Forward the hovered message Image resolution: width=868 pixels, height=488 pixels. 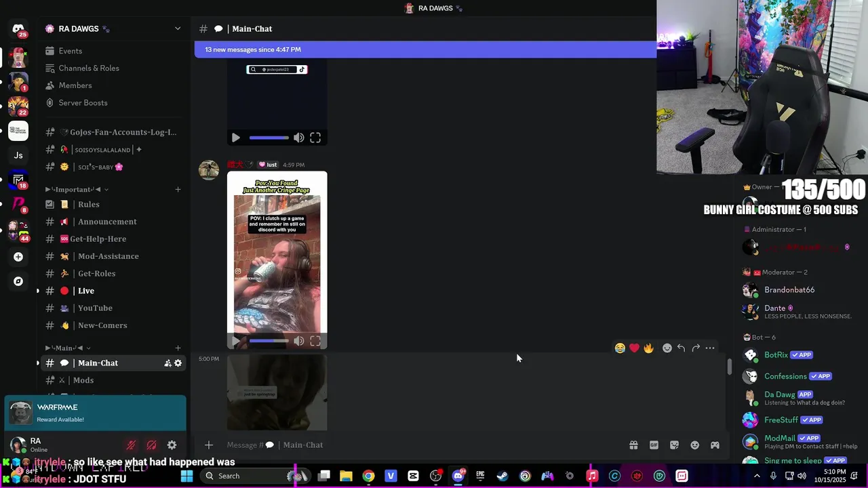tap(696, 348)
